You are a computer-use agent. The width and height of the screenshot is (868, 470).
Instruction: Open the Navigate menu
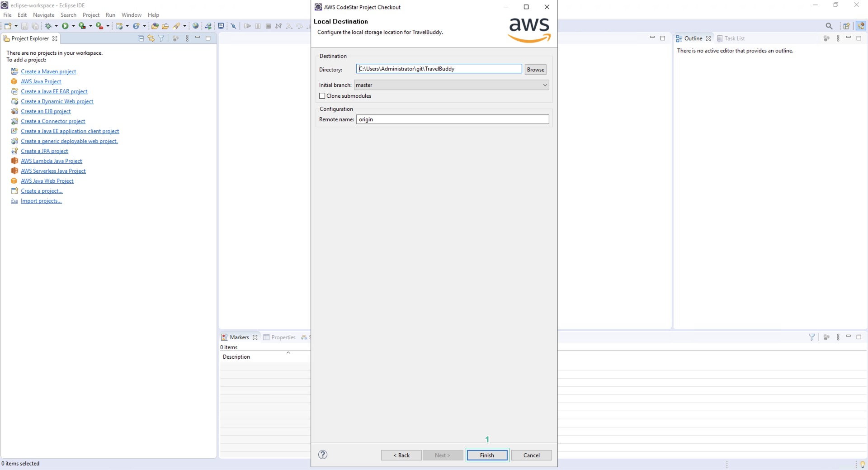43,15
